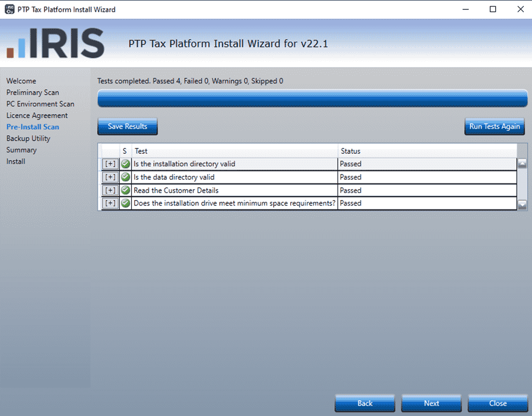The width and height of the screenshot is (532, 416).
Task: Click the 'Read the Customer Details' test text
Action: 176,190
